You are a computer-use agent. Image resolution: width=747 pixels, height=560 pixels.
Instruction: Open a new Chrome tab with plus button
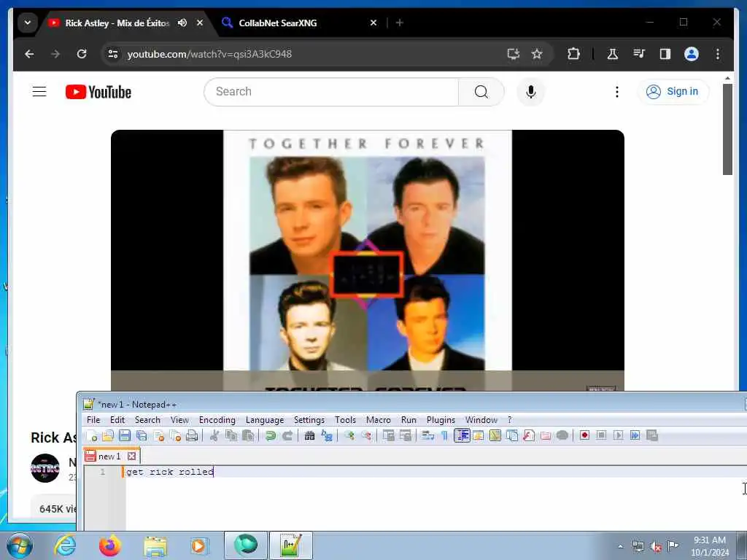(x=400, y=23)
